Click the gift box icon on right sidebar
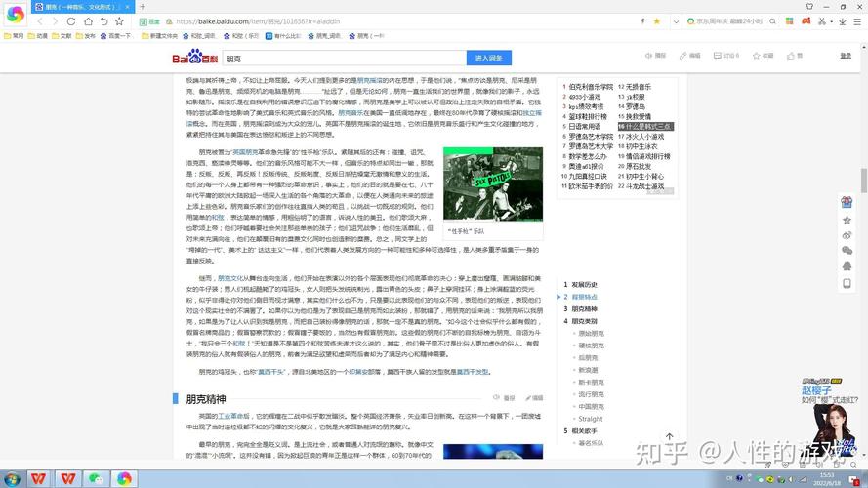Viewport: 868px width, 488px height. point(847,202)
